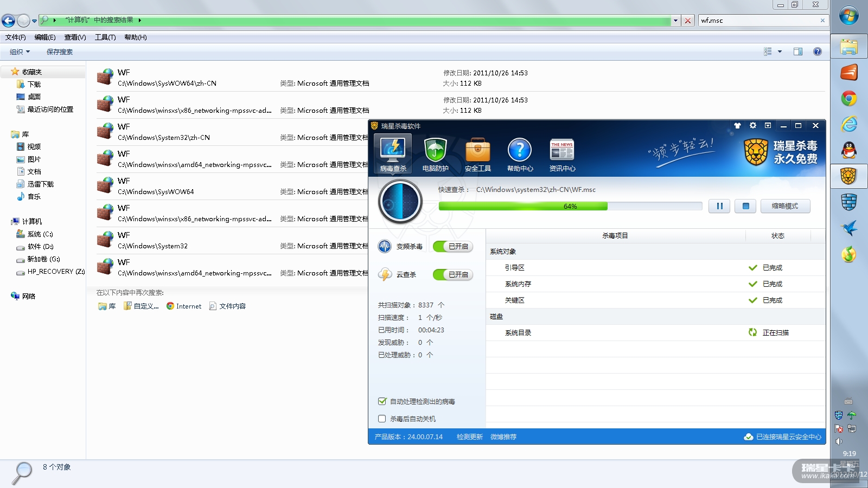Clear the wf.msc search box
Screen dimensions: 868x488
click(822, 21)
